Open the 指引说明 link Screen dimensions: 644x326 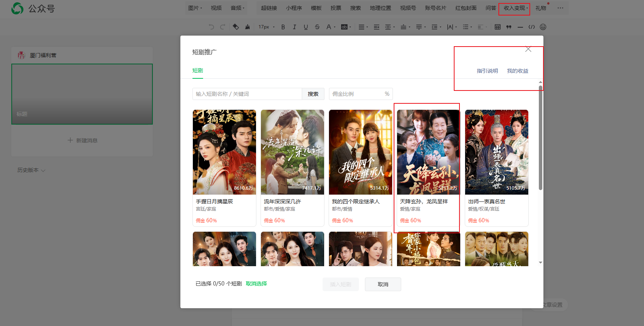(487, 71)
